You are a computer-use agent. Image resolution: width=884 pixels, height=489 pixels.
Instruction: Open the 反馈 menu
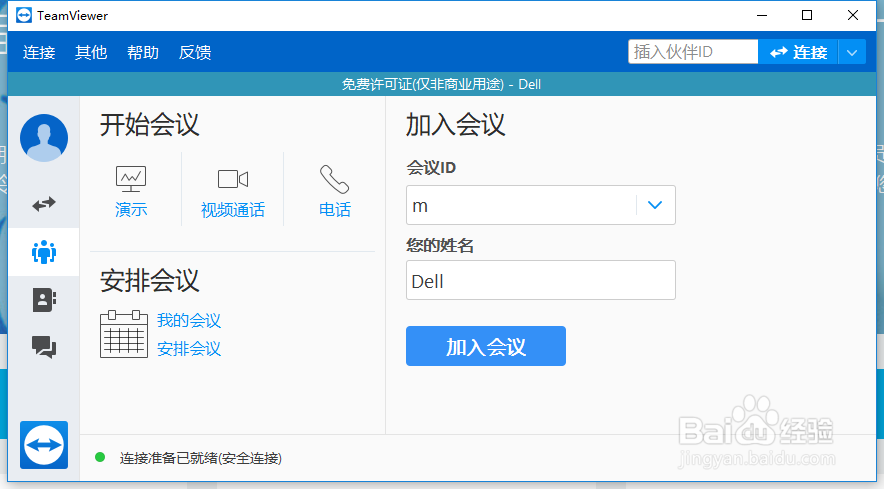coord(195,52)
